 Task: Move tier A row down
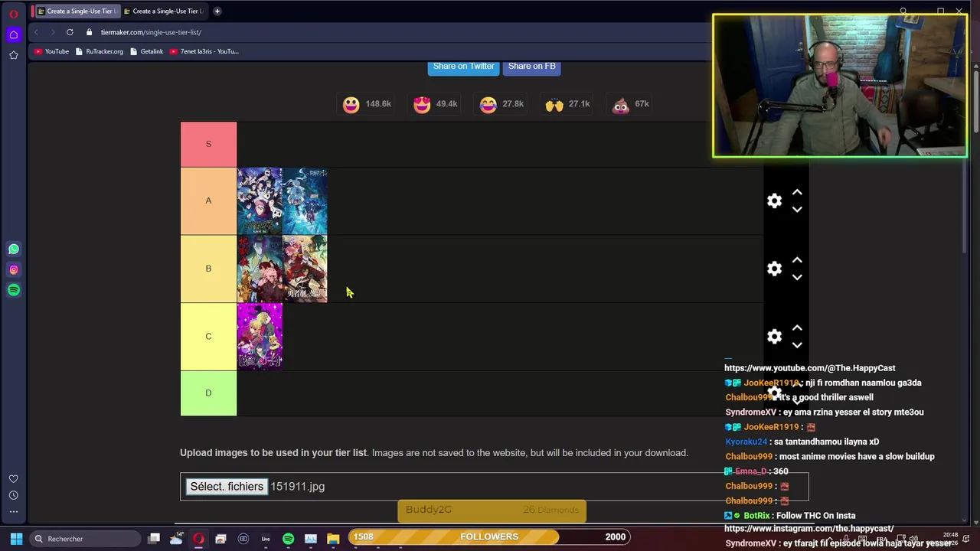point(797,210)
